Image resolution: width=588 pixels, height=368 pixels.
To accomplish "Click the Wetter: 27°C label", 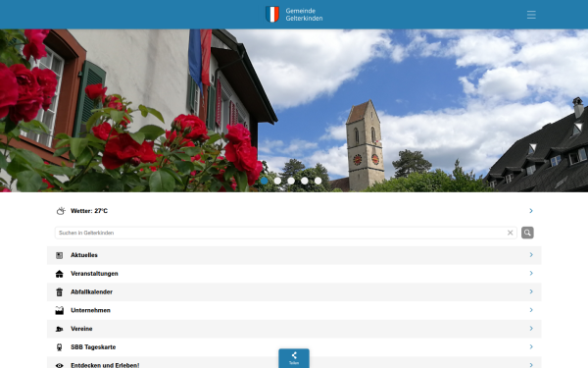I will (x=89, y=211).
